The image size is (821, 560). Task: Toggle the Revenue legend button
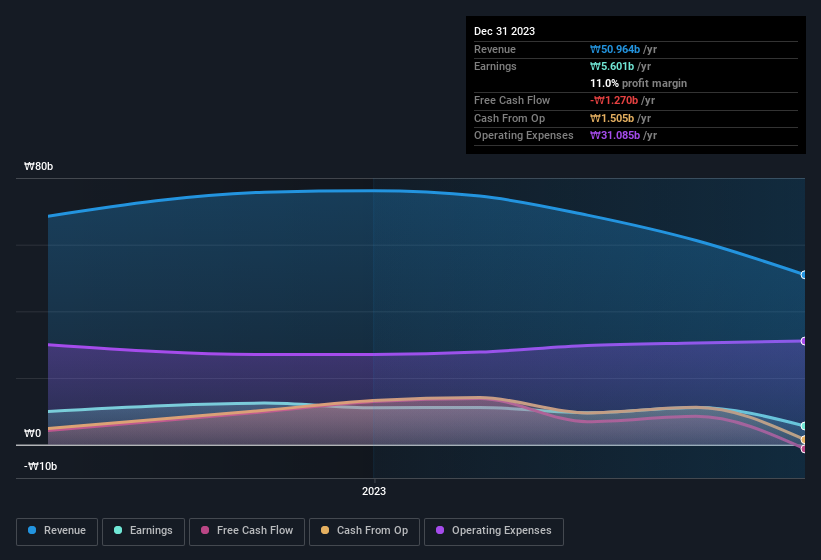click(x=57, y=532)
